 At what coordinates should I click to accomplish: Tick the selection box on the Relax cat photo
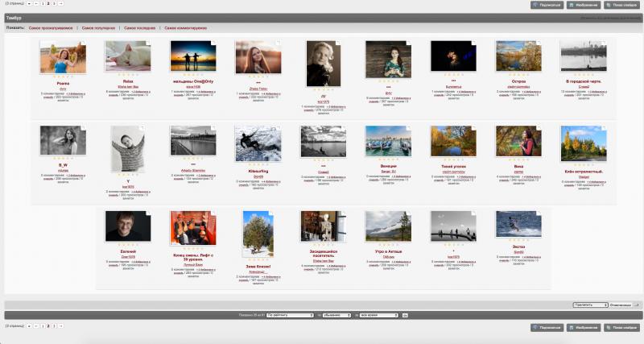(x=148, y=44)
